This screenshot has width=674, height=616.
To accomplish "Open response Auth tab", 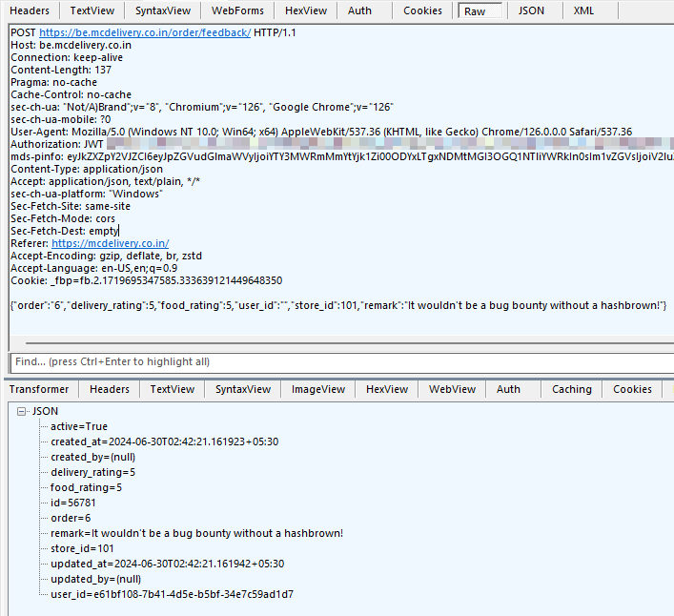I will coord(508,389).
